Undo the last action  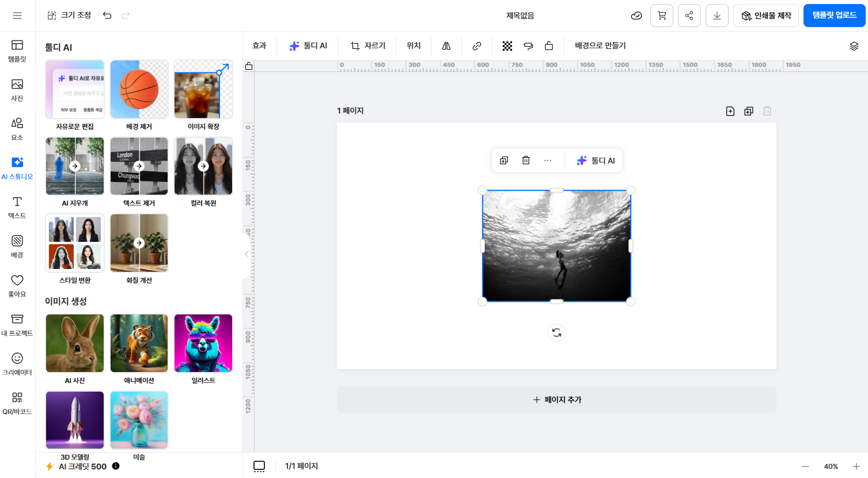pyautogui.click(x=107, y=16)
